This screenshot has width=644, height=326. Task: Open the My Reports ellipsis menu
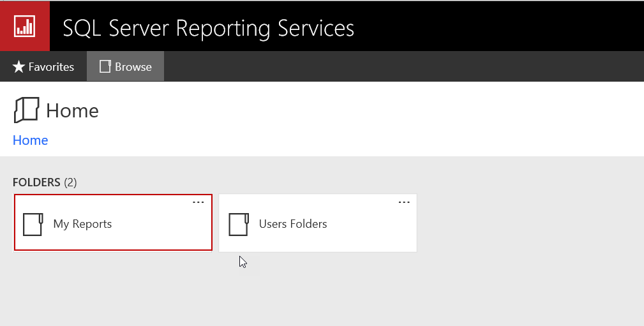point(198,202)
